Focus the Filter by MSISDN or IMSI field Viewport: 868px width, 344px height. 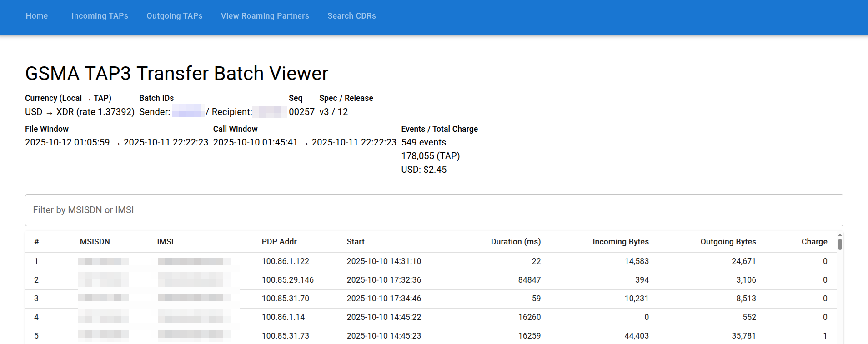point(433,210)
